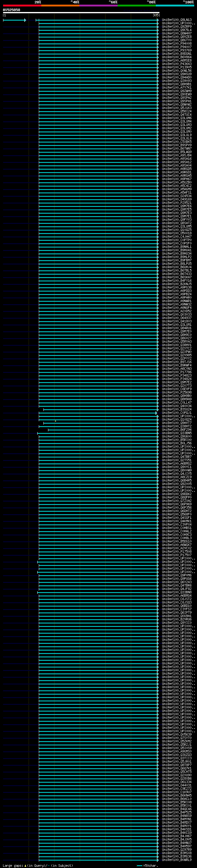Select the UniRef100_A7Y7K1 label
Image resolution: width=197 pixels, height=868 pixels.
point(177,88)
